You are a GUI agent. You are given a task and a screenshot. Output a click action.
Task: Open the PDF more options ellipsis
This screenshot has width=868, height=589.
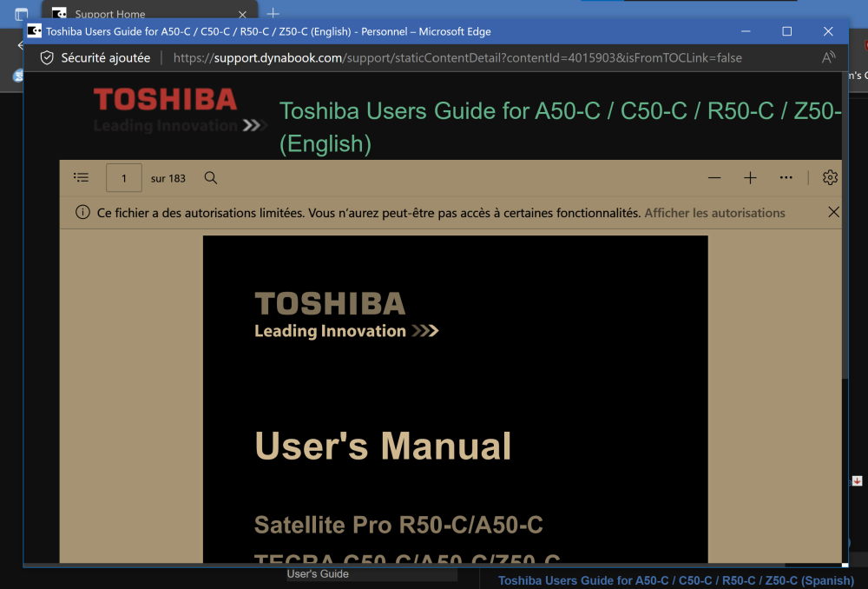coord(786,178)
